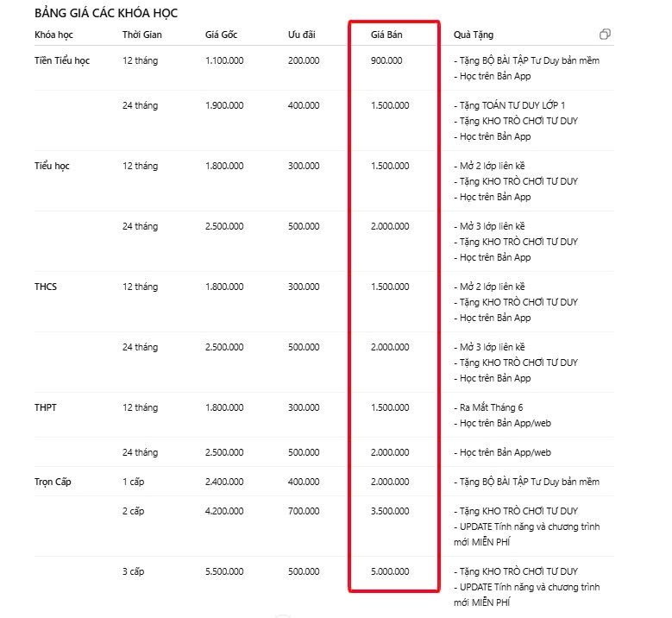Click the copy table icon

pos(605,35)
